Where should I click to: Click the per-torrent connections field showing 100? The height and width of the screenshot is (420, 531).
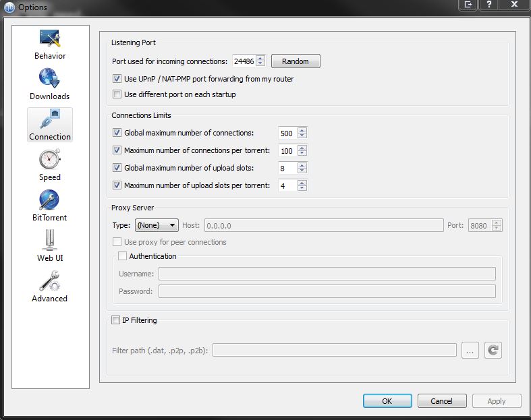coord(288,150)
